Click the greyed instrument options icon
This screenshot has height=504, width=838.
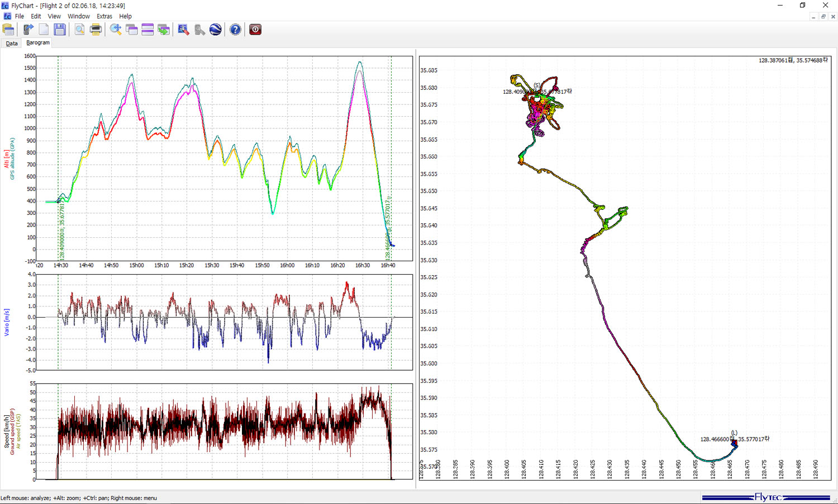tap(199, 30)
